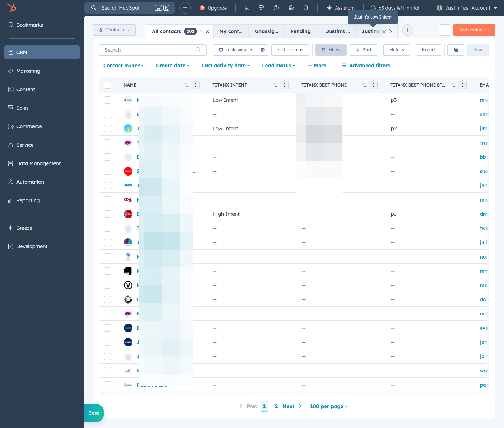Open the calling phone icon
The image size is (504, 428).
point(246,8)
